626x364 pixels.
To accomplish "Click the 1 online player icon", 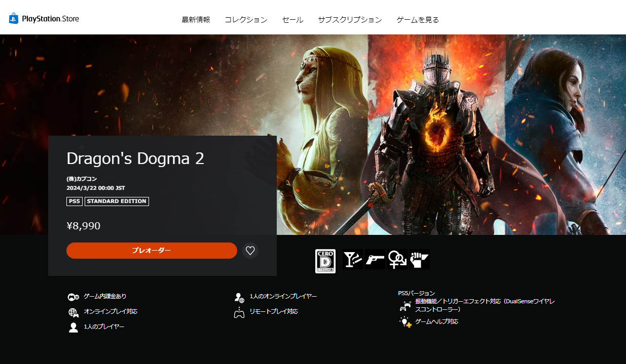I will click(239, 297).
